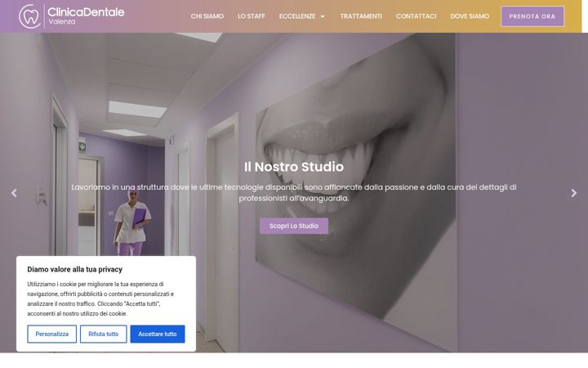Click the Prenota Ora button
The width and height of the screenshot is (588, 368).
pyautogui.click(x=532, y=16)
